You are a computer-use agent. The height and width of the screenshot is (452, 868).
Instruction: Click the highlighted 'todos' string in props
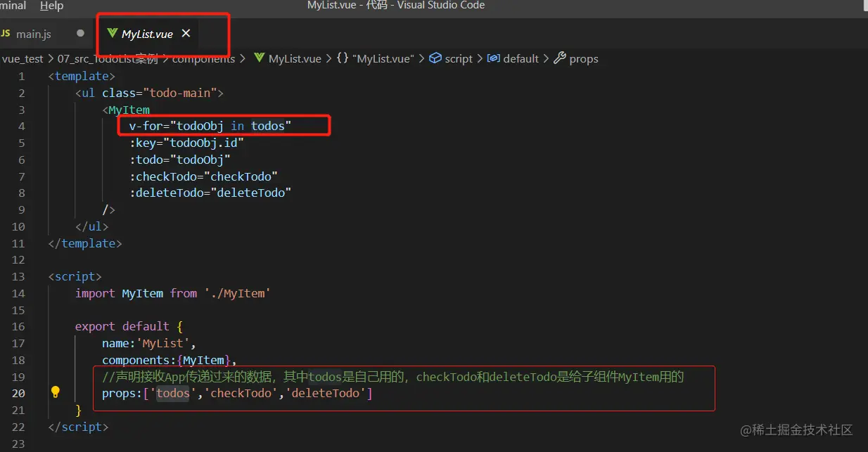coord(173,394)
